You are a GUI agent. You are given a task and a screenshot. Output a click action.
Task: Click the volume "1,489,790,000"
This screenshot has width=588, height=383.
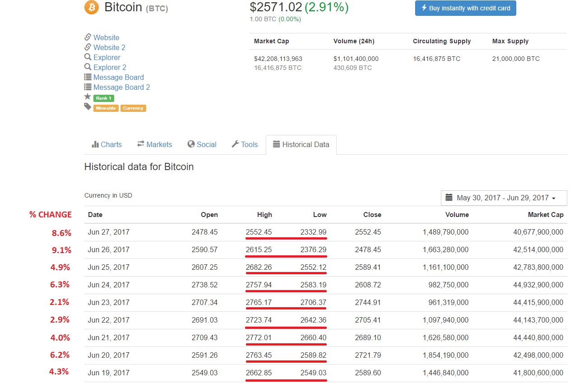[x=445, y=232]
